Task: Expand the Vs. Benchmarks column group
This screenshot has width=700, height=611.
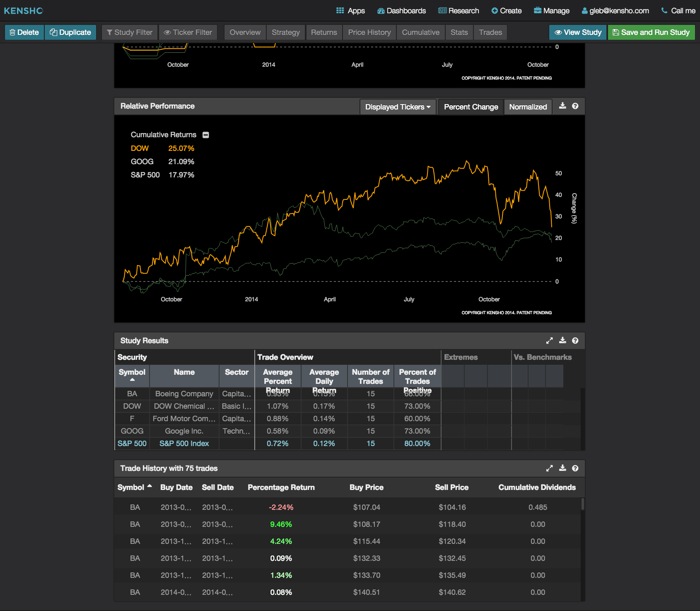Action: pyautogui.click(x=543, y=357)
